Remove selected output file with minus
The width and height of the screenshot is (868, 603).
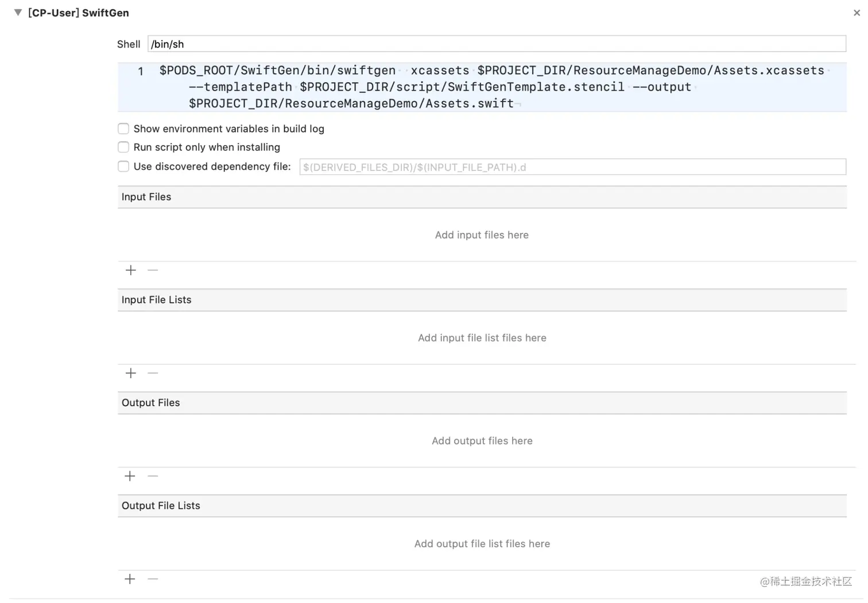click(x=153, y=476)
